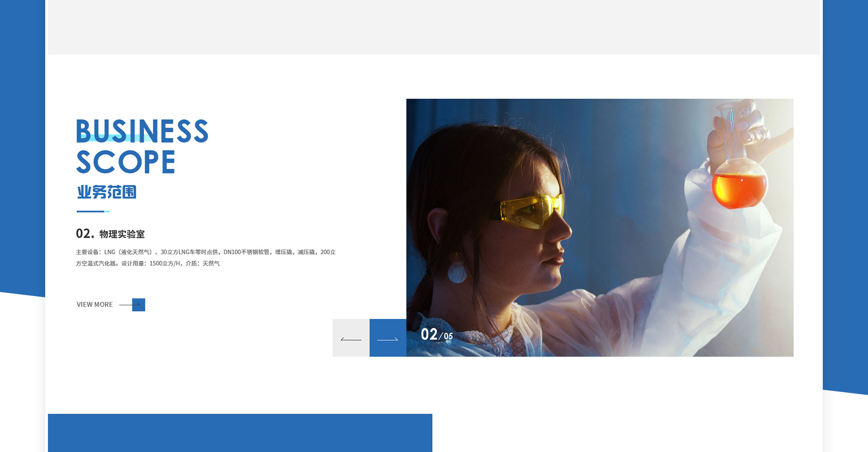Click the 02. number before the title

[85, 234]
